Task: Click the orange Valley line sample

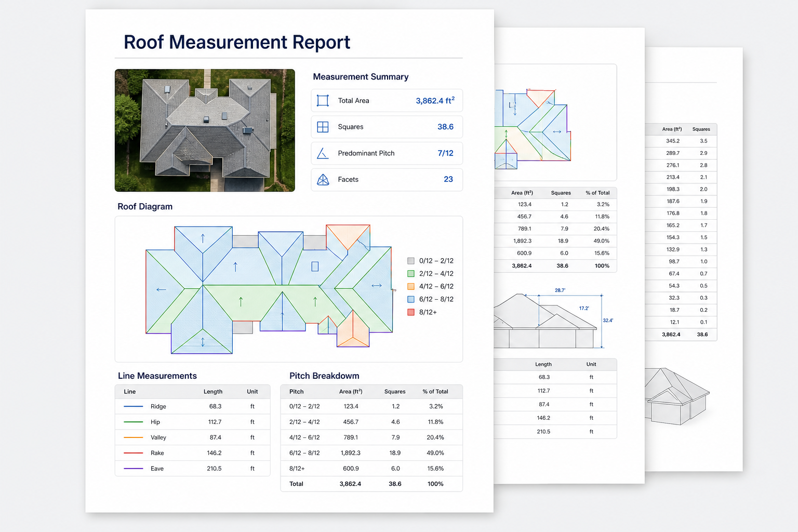Action: click(x=134, y=437)
